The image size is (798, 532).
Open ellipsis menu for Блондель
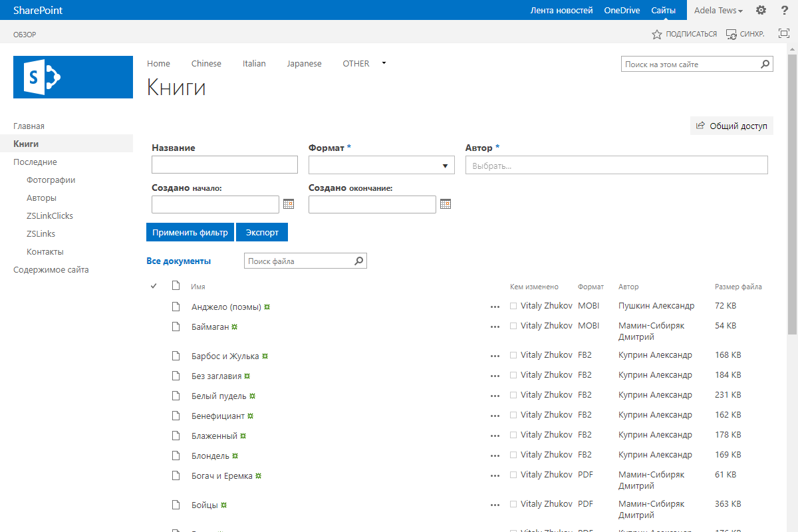495,456
